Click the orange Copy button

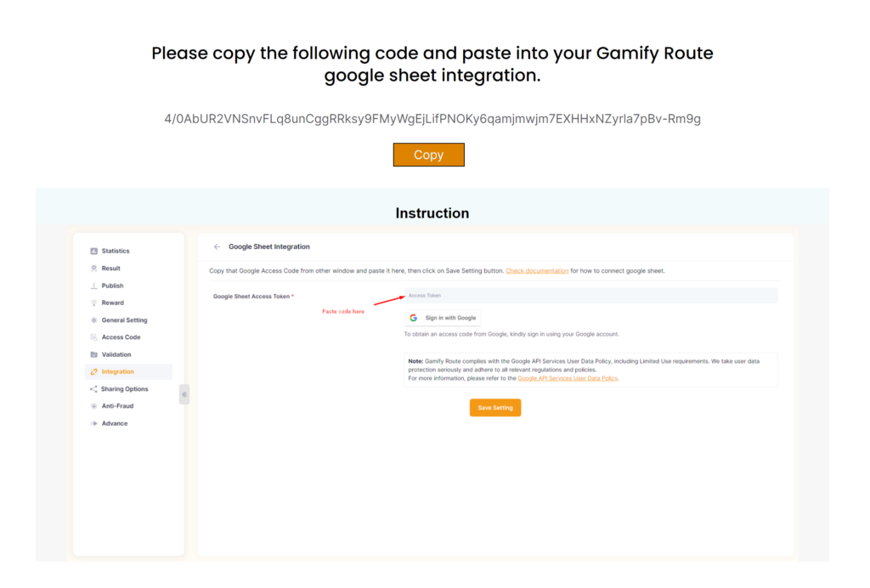click(428, 155)
